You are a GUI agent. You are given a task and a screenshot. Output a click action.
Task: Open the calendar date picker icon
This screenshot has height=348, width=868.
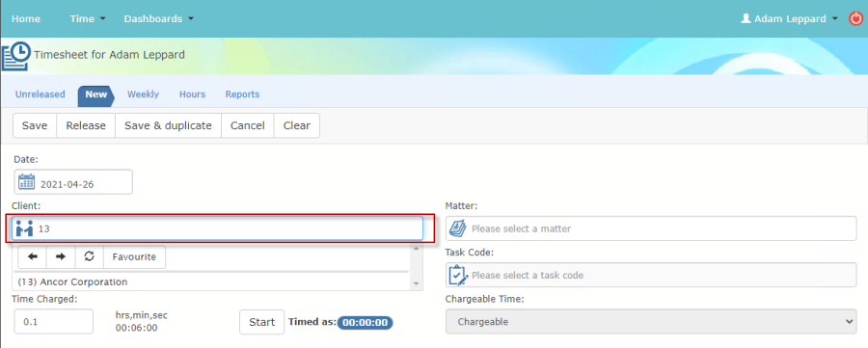point(27,182)
